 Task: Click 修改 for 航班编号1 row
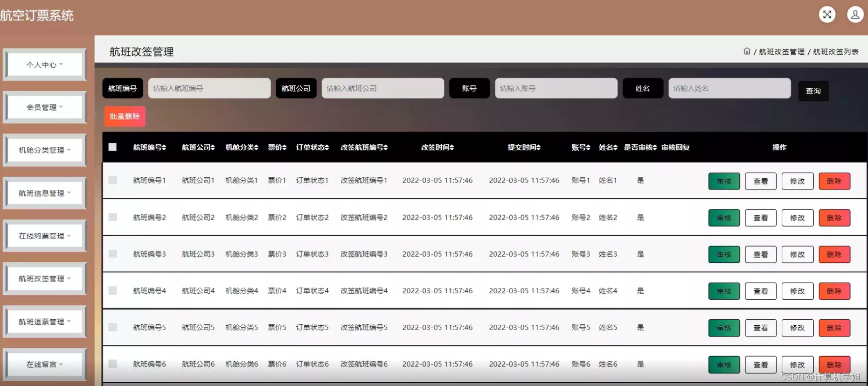[x=798, y=181]
